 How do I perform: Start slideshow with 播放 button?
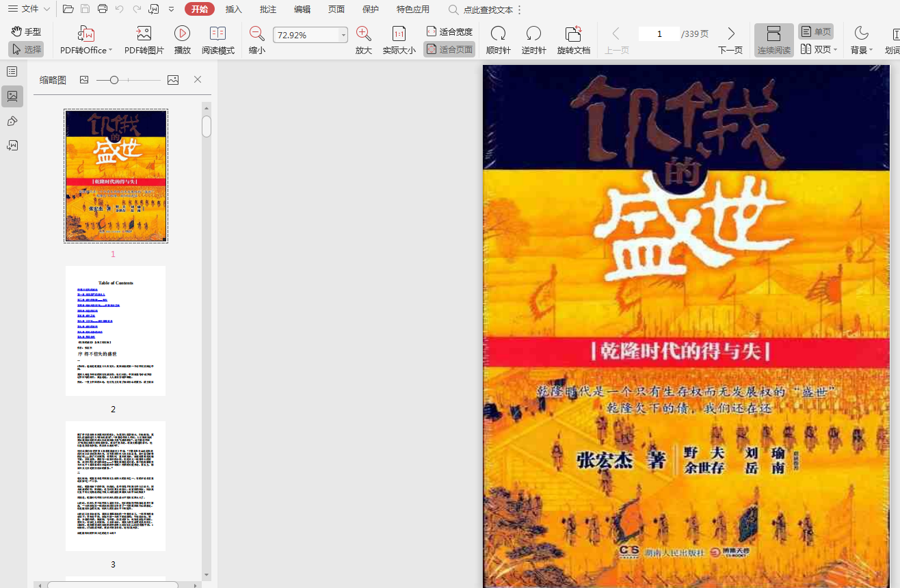tap(183, 40)
